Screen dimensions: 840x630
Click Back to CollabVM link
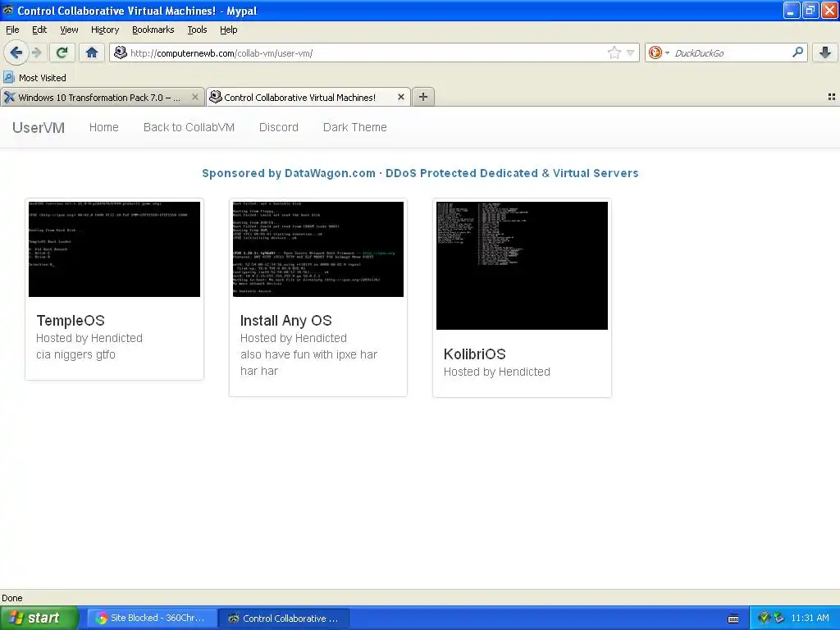tap(189, 127)
